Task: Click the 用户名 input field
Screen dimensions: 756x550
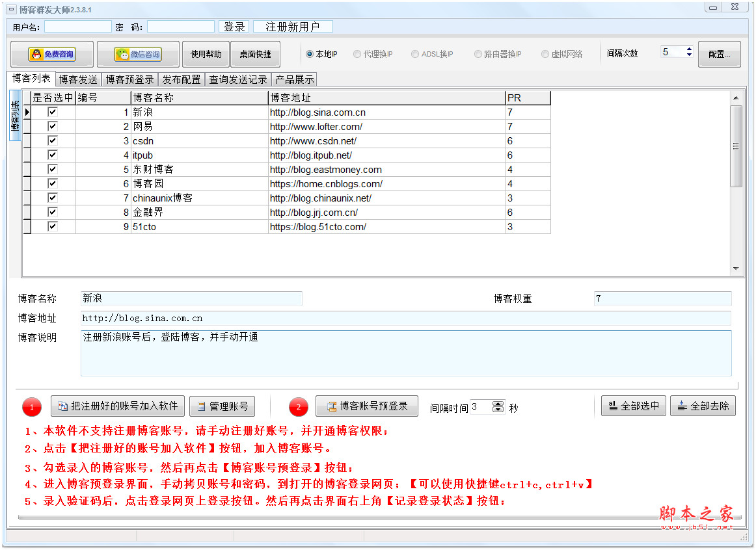Action: click(x=77, y=27)
